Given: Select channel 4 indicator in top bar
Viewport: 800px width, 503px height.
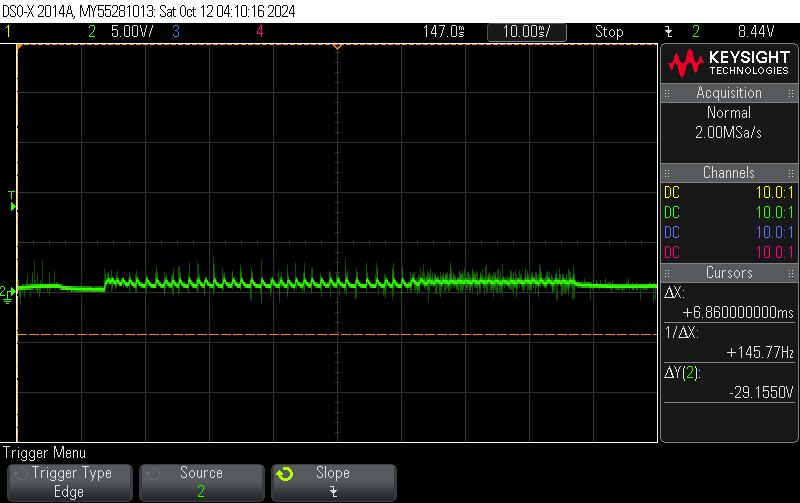Looking at the screenshot, I should click(260, 32).
